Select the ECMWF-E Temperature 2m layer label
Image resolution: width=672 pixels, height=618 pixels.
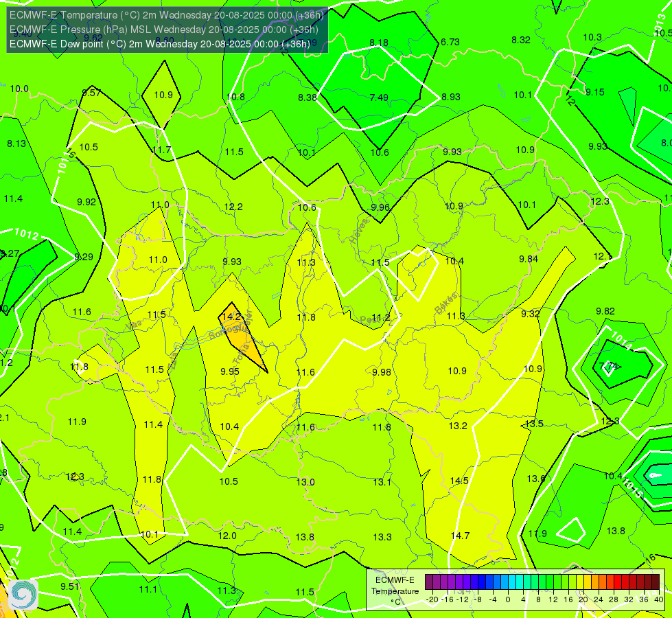pos(167,15)
